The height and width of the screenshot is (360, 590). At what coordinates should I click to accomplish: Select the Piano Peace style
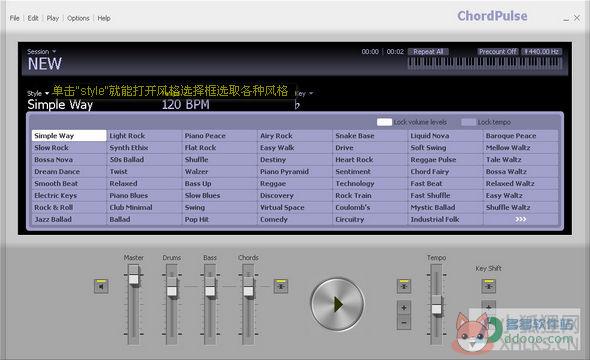click(219, 136)
